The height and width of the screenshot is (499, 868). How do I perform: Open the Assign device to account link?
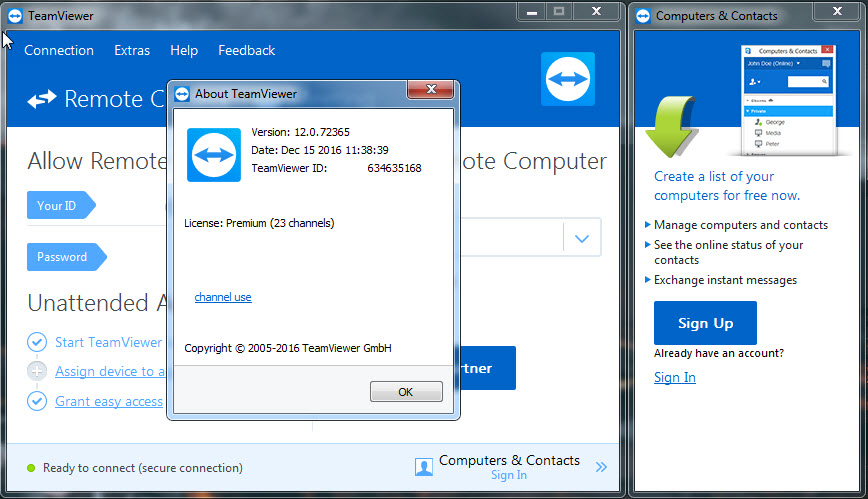pos(110,372)
